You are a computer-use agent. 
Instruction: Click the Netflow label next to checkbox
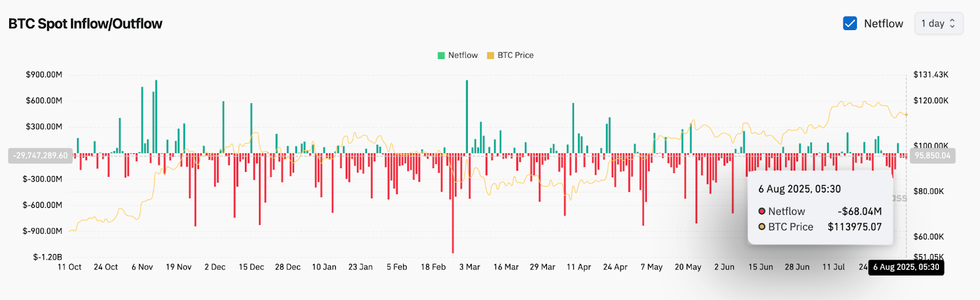pyautogui.click(x=883, y=23)
